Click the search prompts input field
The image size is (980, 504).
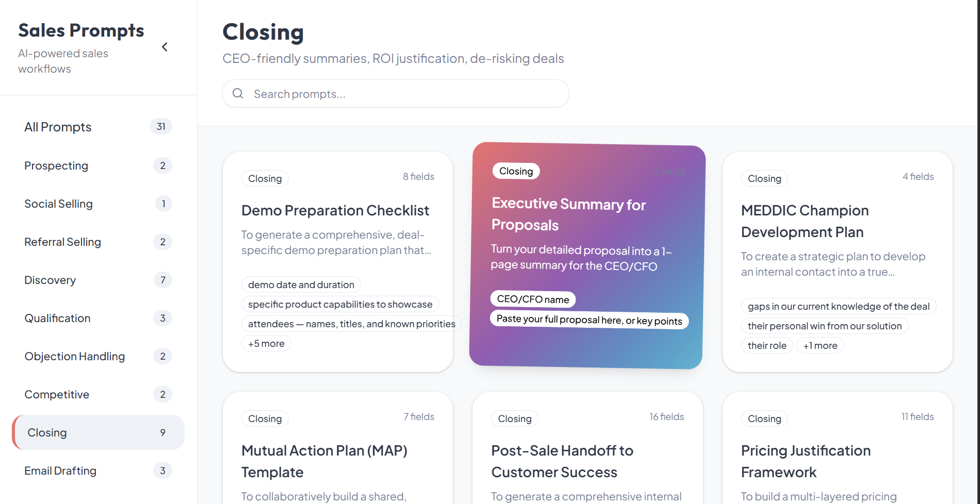tap(395, 93)
